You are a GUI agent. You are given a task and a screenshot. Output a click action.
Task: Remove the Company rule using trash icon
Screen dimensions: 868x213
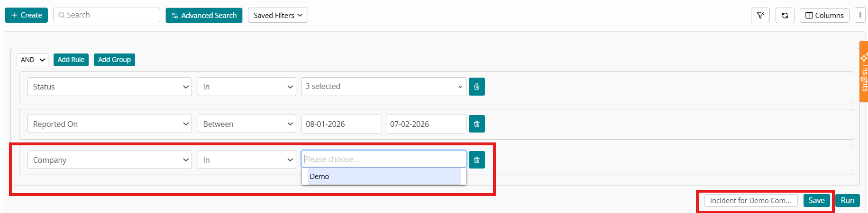[x=476, y=160]
